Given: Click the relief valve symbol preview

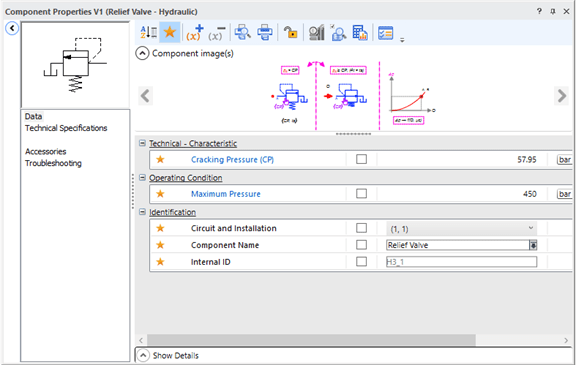Looking at the screenshot, I should (x=75, y=65).
